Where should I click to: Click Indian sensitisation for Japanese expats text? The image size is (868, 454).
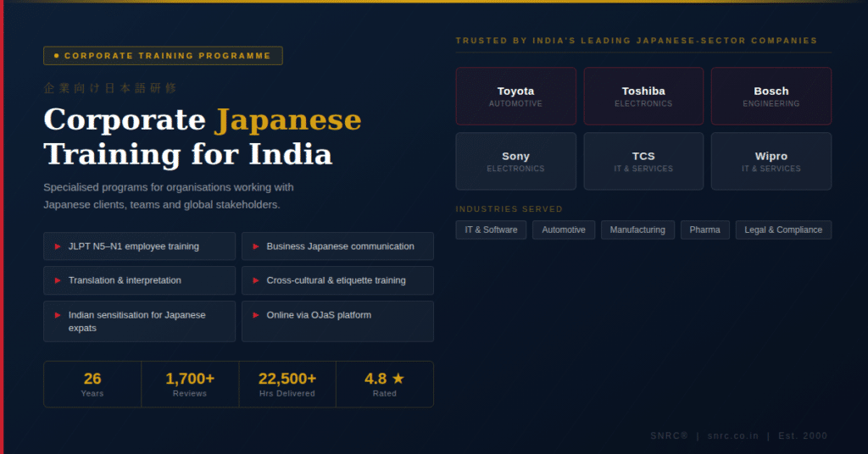click(136, 321)
